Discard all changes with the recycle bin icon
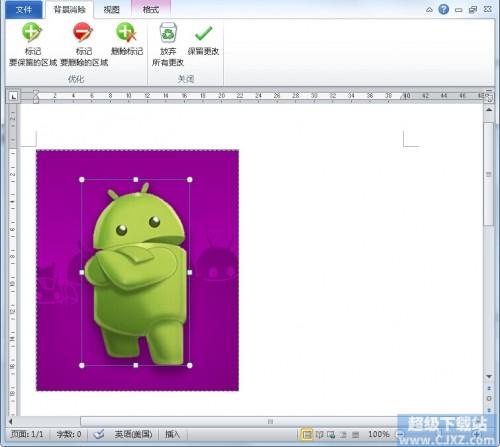Viewport: 500px width, 447px height. point(168,44)
